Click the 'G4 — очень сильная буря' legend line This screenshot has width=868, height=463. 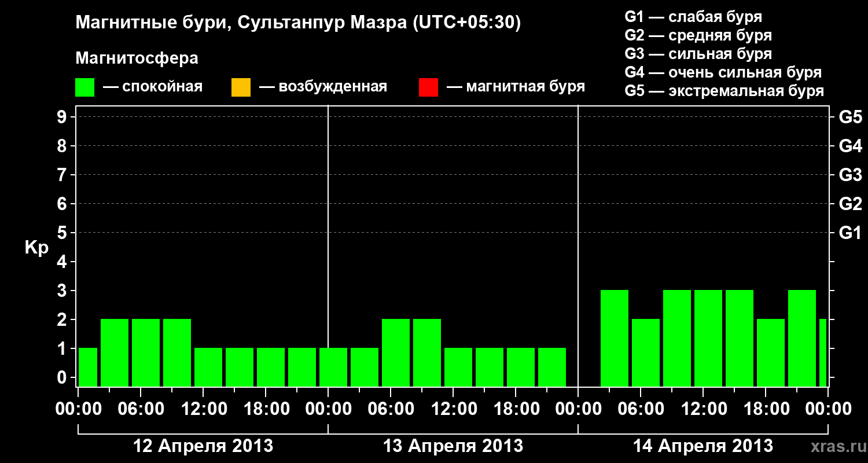click(x=723, y=72)
